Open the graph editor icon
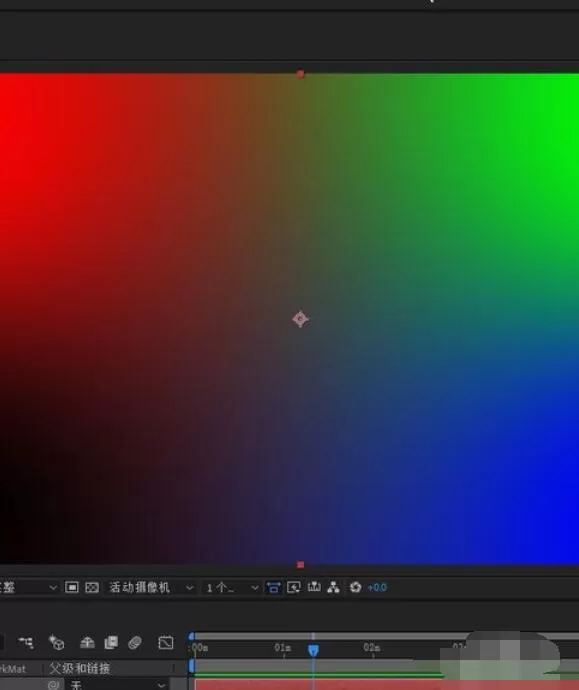Viewport: 579px width, 690px height. coord(165,642)
